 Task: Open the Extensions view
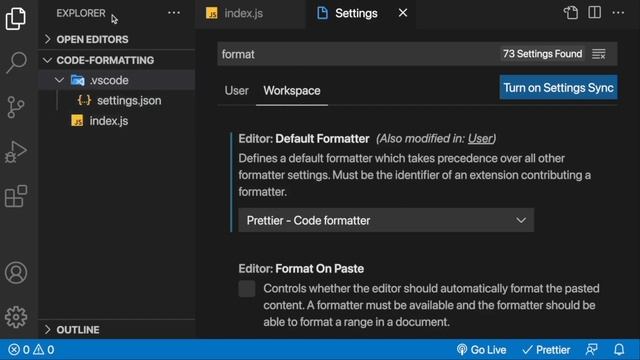(x=16, y=196)
